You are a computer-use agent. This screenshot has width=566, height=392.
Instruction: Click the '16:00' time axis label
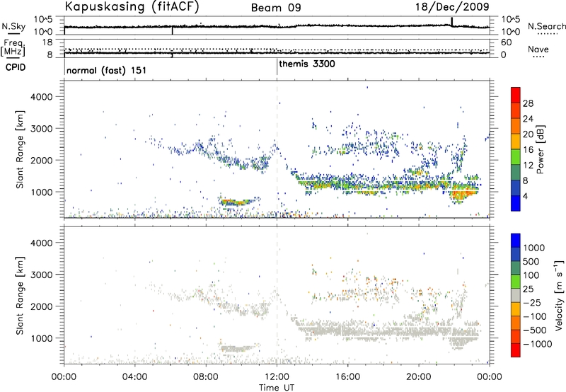[347, 377]
